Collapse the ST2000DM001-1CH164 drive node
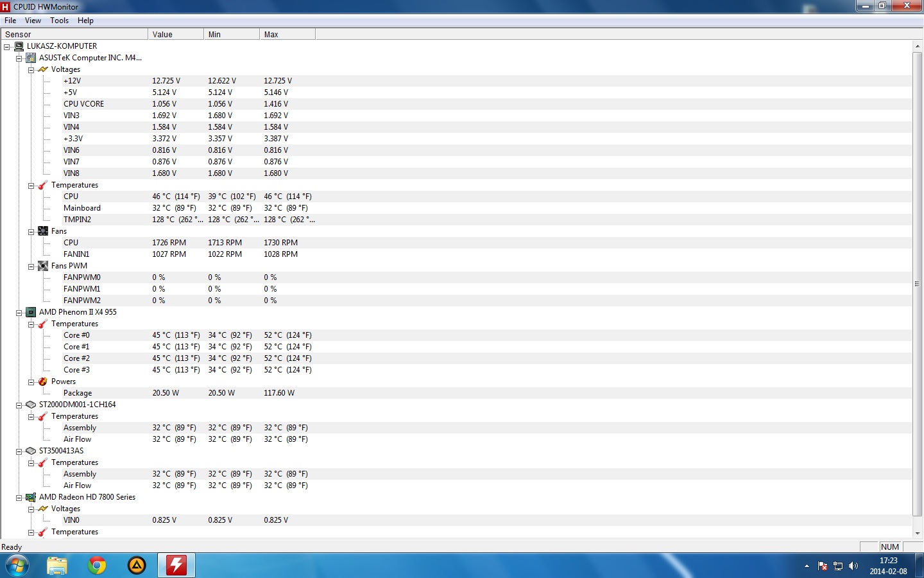This screenshot has width=924, height=578. tap(19, 405)
